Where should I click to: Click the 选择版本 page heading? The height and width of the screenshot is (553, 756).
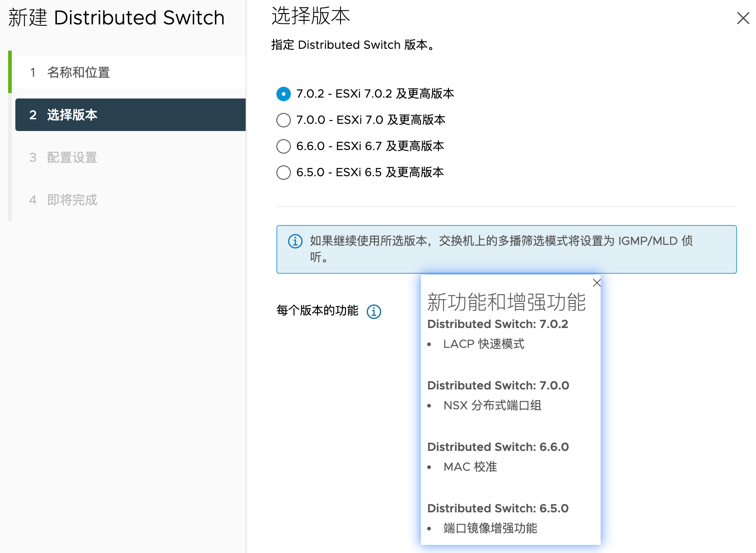point(311,16)
